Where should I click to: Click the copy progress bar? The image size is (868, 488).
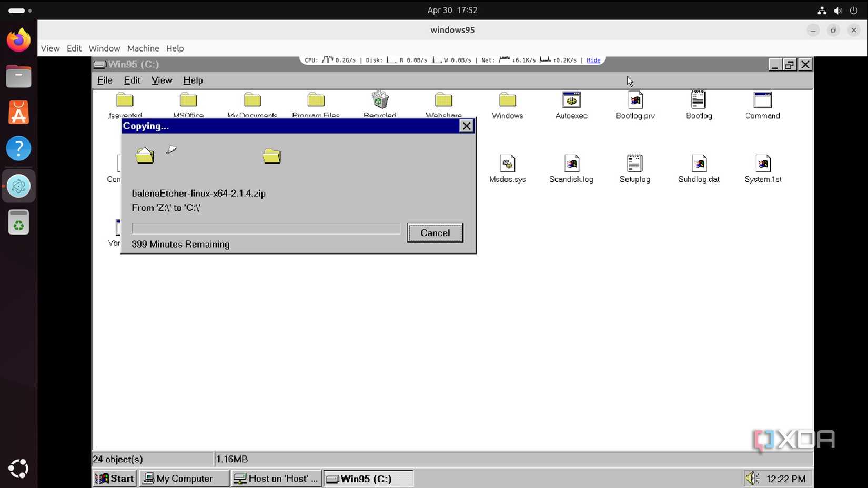[x=266, y=229]
